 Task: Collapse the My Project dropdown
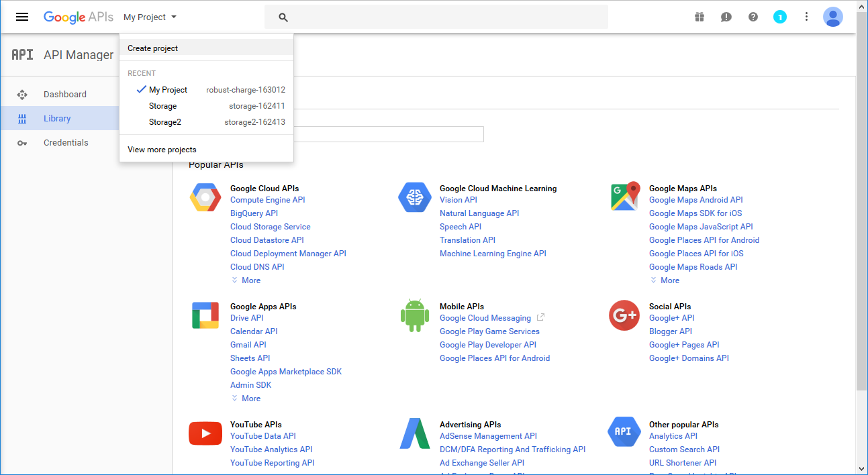150,17
